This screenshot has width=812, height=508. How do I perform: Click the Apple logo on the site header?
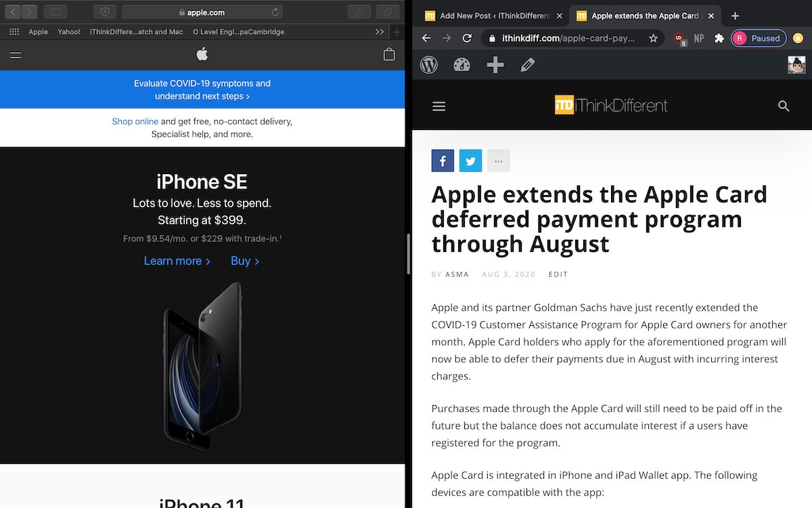(202, 55)
